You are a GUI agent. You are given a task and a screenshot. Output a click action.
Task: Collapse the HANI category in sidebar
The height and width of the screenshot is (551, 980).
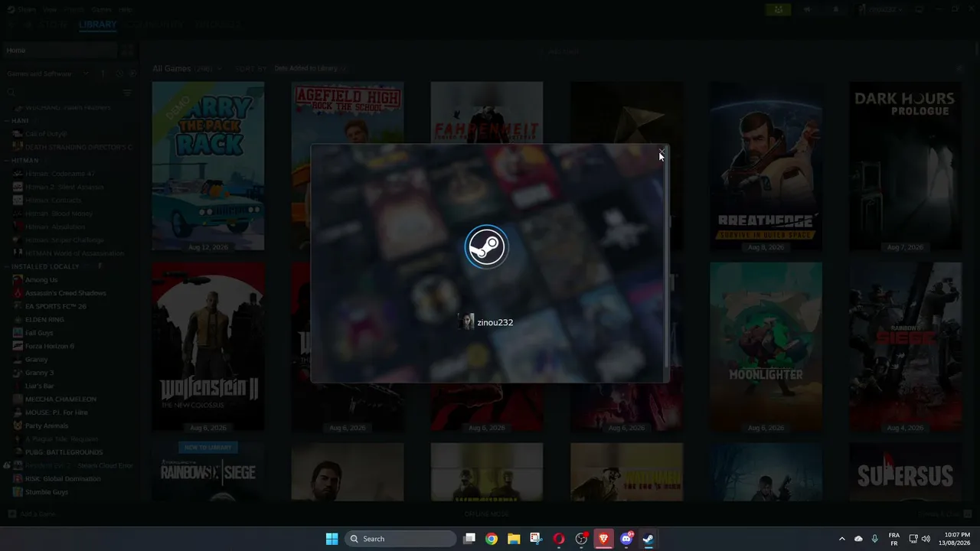(x=8, y=120)
